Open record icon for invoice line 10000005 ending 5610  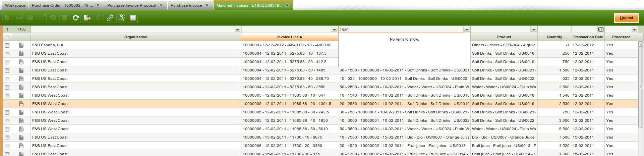21,129
